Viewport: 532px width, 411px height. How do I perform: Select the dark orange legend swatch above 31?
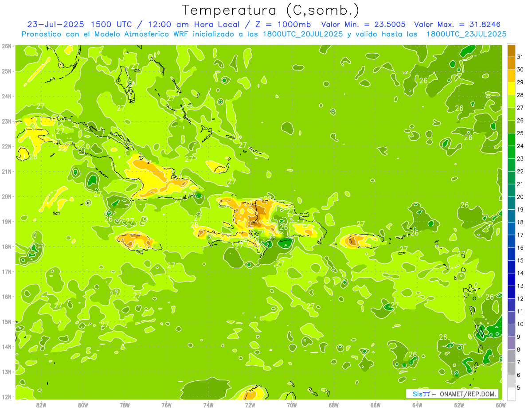click(x=511, y=51)
